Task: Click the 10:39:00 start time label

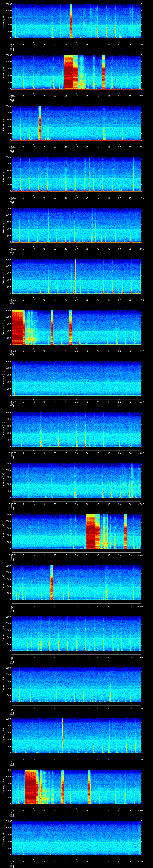Action: point(12,147)
